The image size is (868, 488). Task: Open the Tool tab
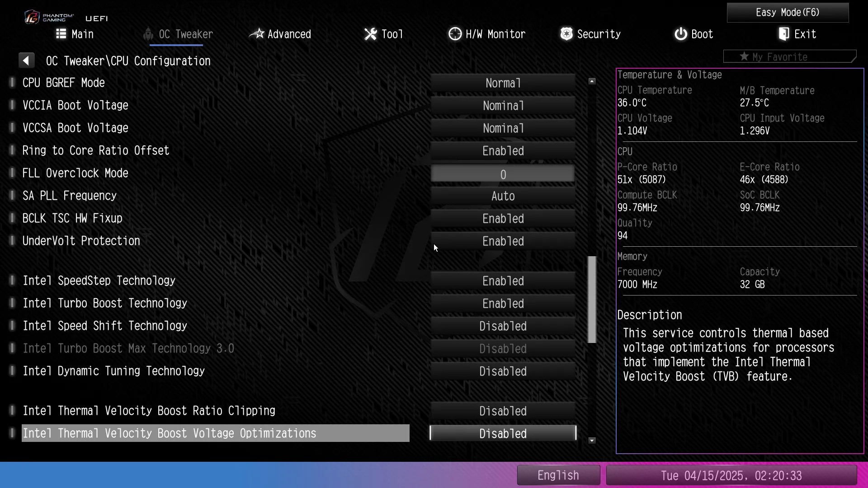[383, 34]
